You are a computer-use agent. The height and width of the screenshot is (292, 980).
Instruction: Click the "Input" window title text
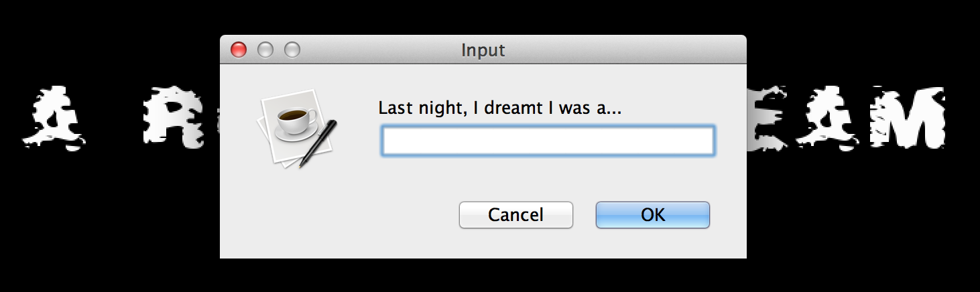(x=483, y=50)
